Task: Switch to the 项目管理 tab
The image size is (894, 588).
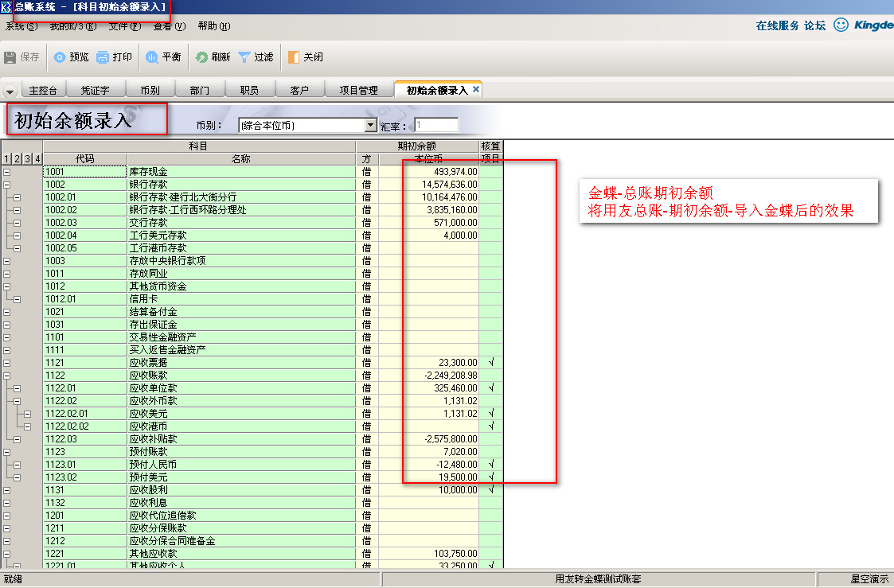Action: (358, 91)
